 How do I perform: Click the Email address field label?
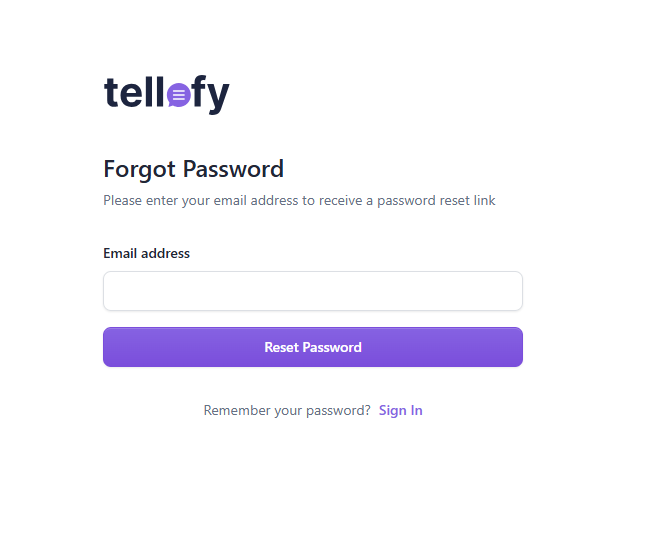point(147,253)
